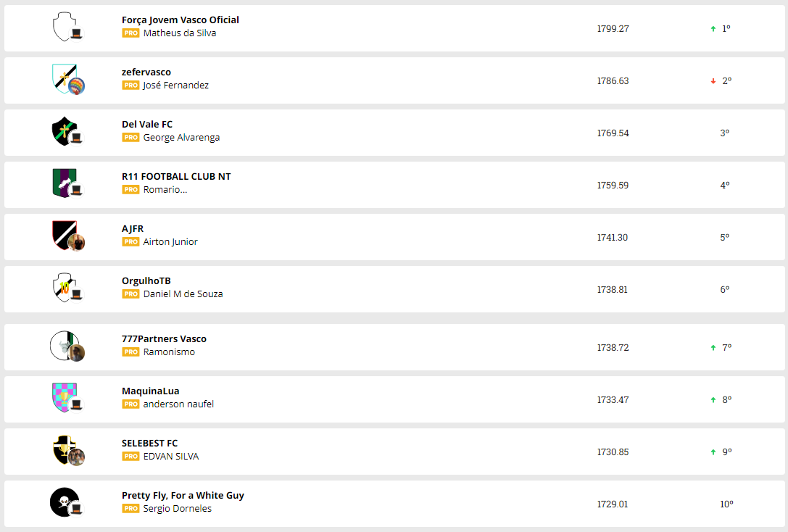This screenshot has height=532, width=788.
Task: Click OrgulhoTB team shield icon
Action: click(x=64, y=286)
